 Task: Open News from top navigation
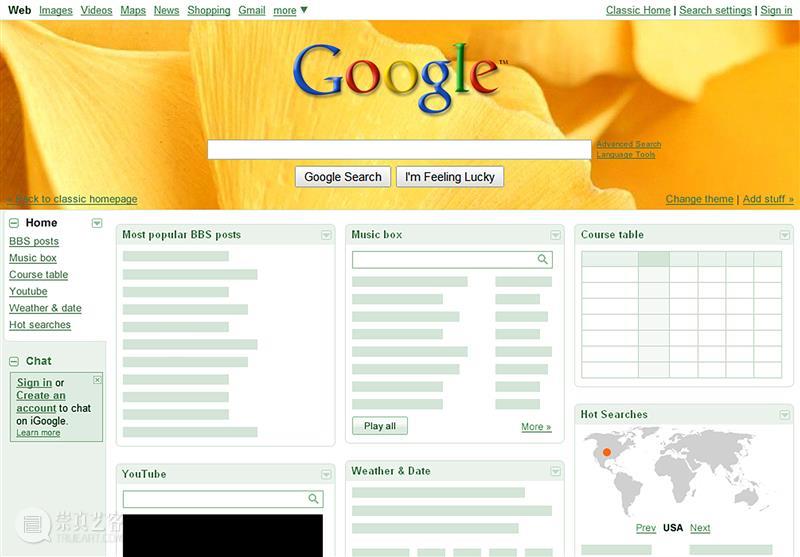tap(166, 10)
